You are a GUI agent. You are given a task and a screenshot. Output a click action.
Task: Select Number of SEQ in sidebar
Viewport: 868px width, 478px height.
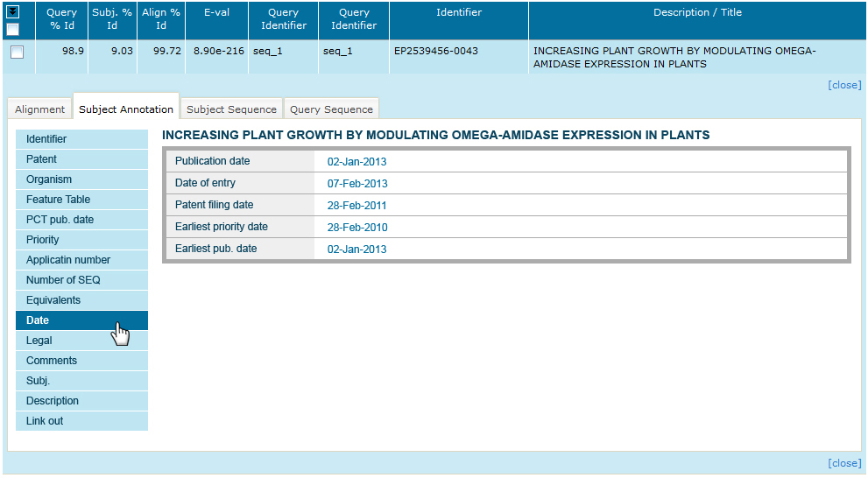pos(81,280)
